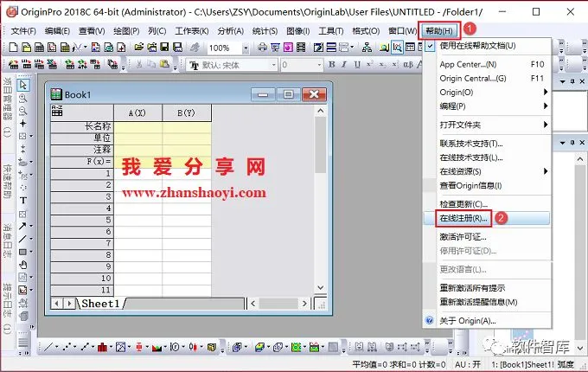Select the Sheet1 worksheet tab
The image size is (588, 372).
[100, 304]
